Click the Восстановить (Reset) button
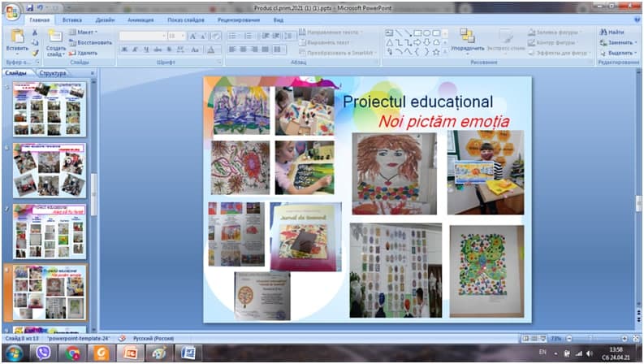Image resolution: width=644 pixels, height=364 pixels. point(91,42)
